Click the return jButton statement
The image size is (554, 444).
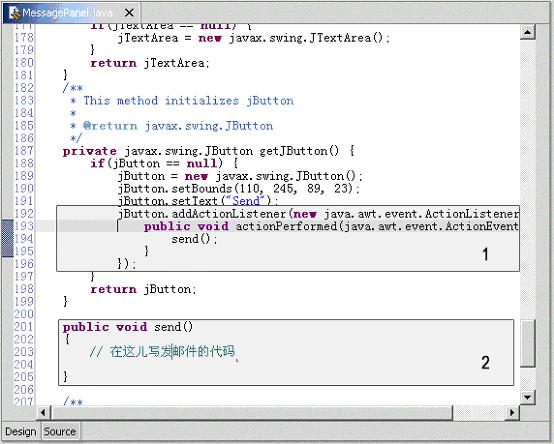click(x=143, y=289)
